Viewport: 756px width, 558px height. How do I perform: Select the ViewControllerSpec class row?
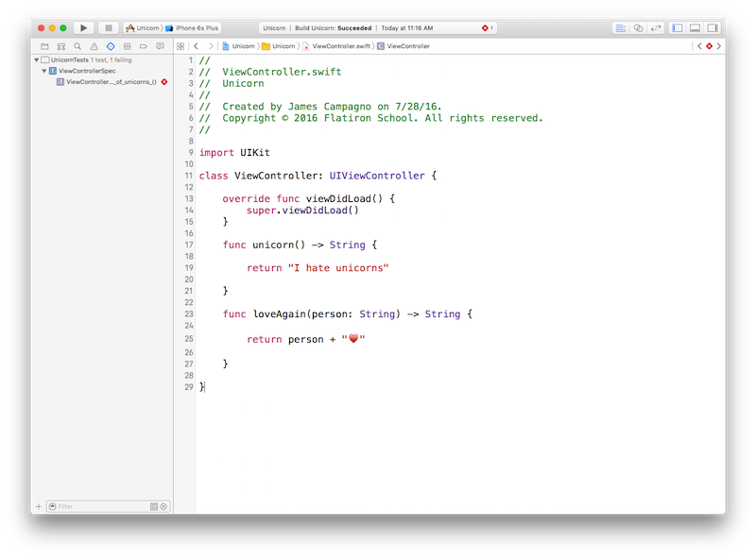102,71
